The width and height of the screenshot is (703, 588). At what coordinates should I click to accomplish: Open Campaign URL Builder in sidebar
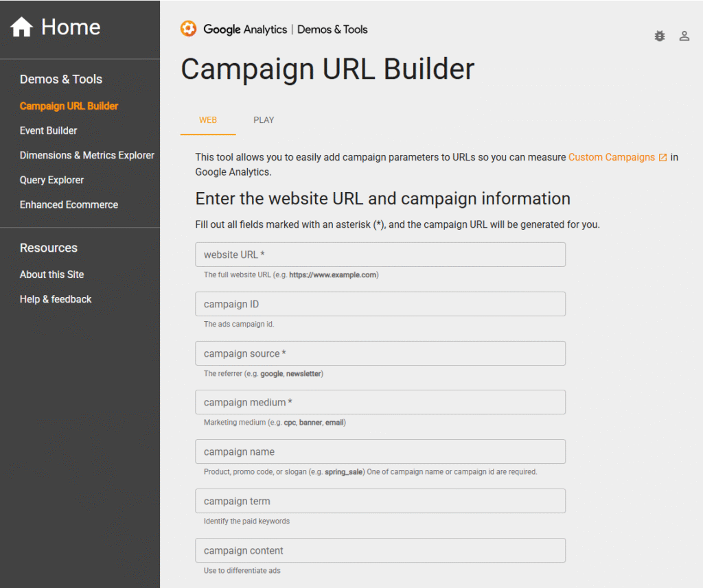coord(69,106)
